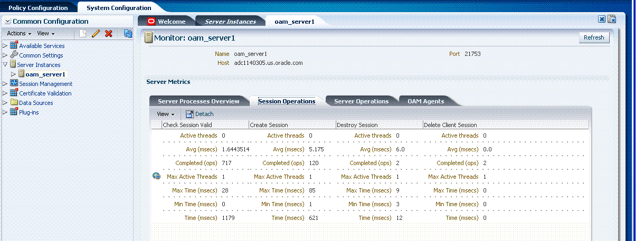Select Available Services in the tree
This screenshot has height=241, width=644.
point(42,46)
